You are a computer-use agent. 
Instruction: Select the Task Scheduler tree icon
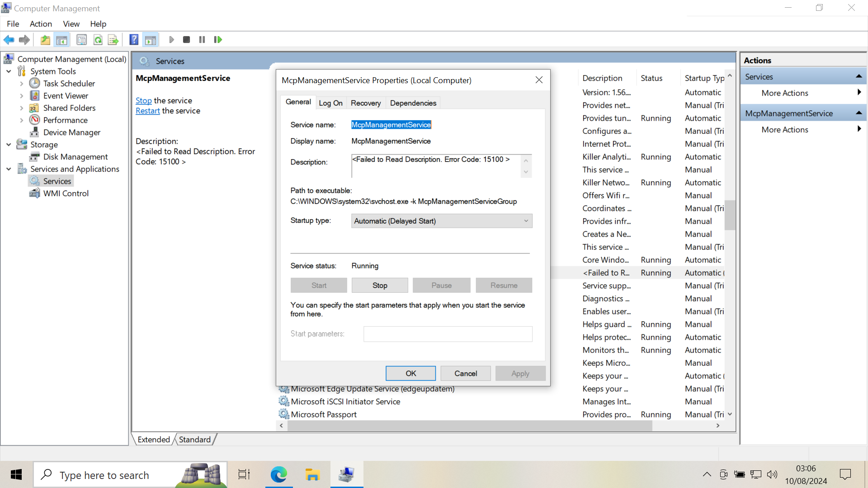click(x=35, y=83)
